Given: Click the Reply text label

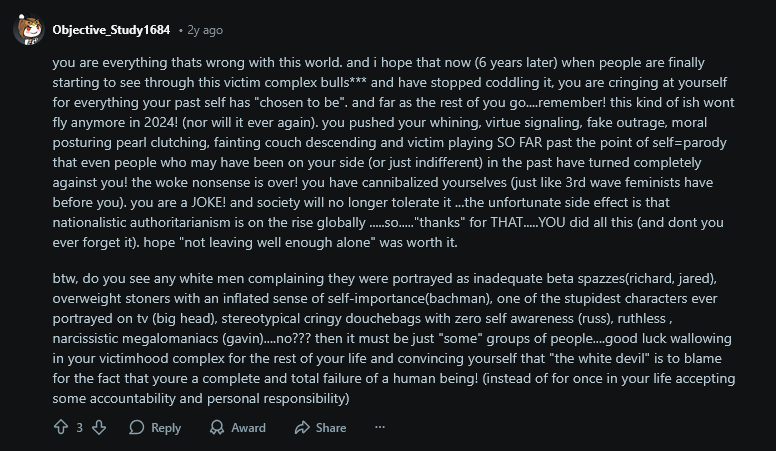Looking at the screenshot, I should [166, 428].
